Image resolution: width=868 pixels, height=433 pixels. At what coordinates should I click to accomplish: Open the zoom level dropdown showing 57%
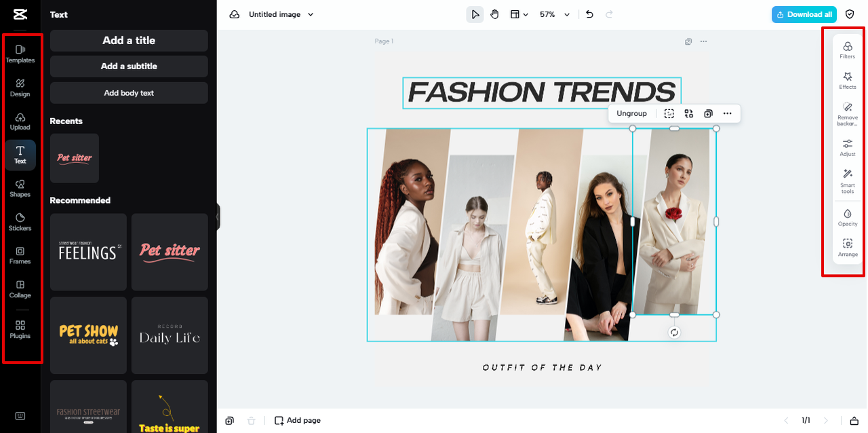pos(554,14)
